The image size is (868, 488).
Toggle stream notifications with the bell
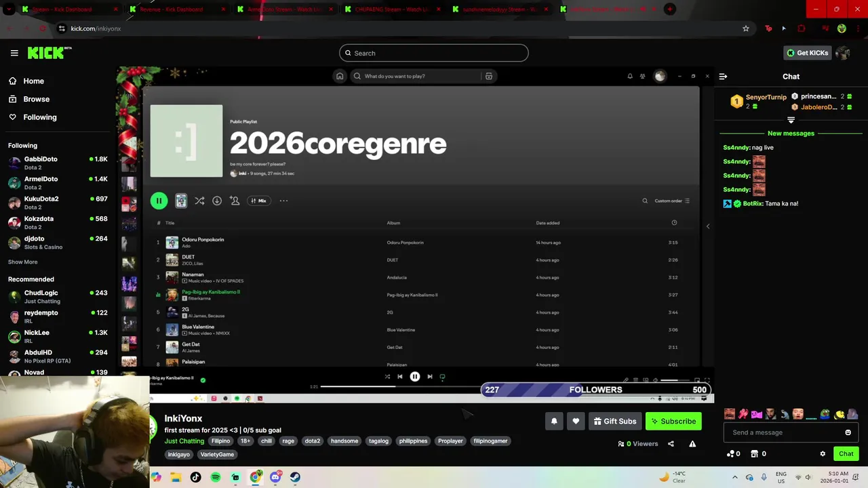coord(554,421)
